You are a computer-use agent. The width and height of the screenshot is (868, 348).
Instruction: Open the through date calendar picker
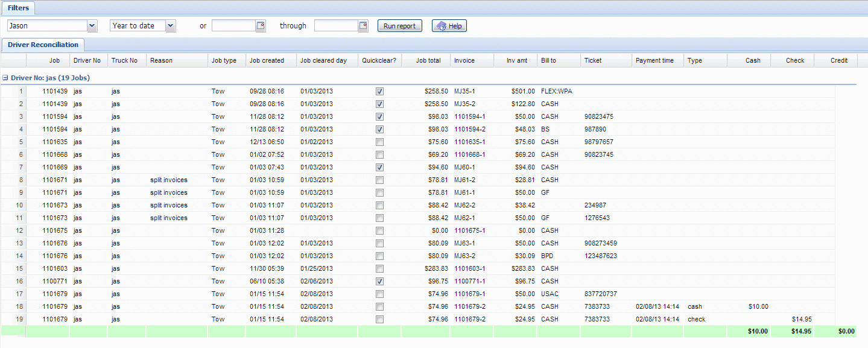coord(363,26)
